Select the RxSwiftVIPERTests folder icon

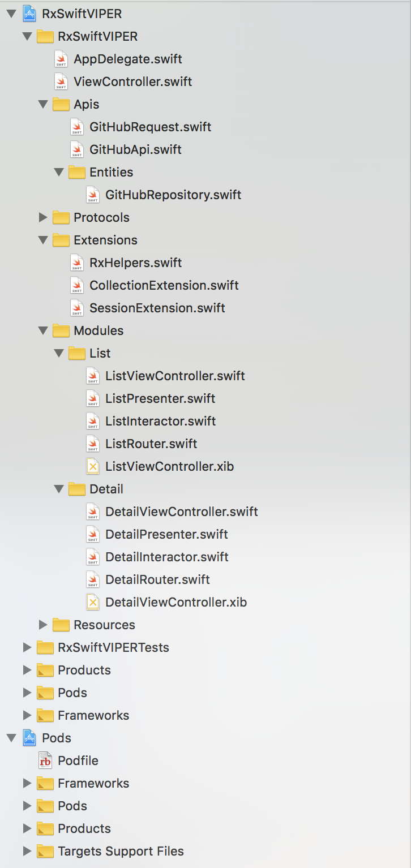click(x=45, y=647)
